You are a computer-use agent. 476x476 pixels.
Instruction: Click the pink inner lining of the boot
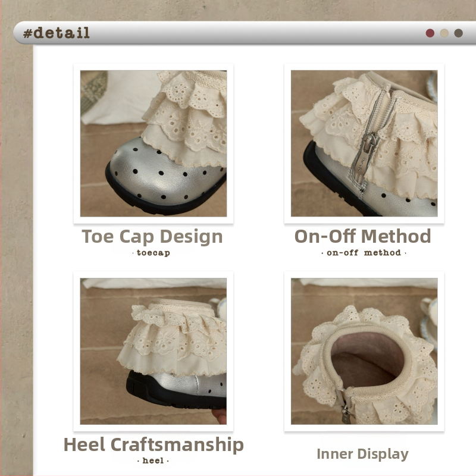coord(363,357)
